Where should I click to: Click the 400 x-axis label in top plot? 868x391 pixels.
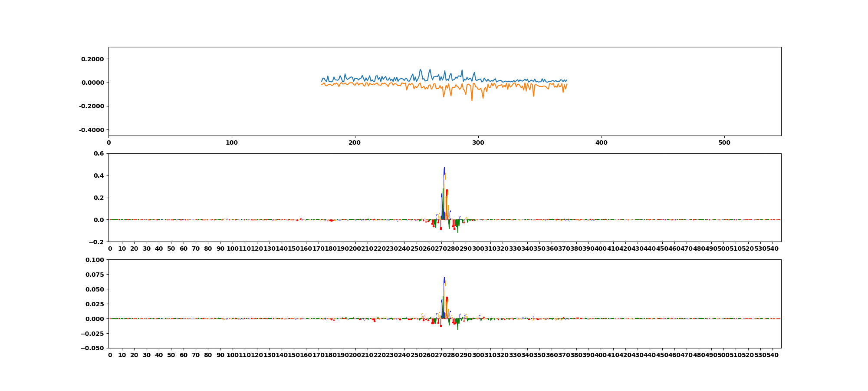601,142
